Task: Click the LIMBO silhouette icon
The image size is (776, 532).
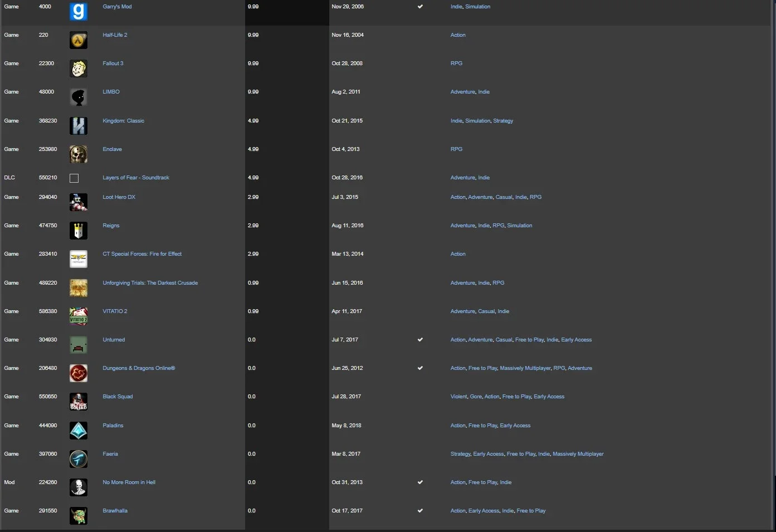Action: pyautogui.click(x=79, y=97)
